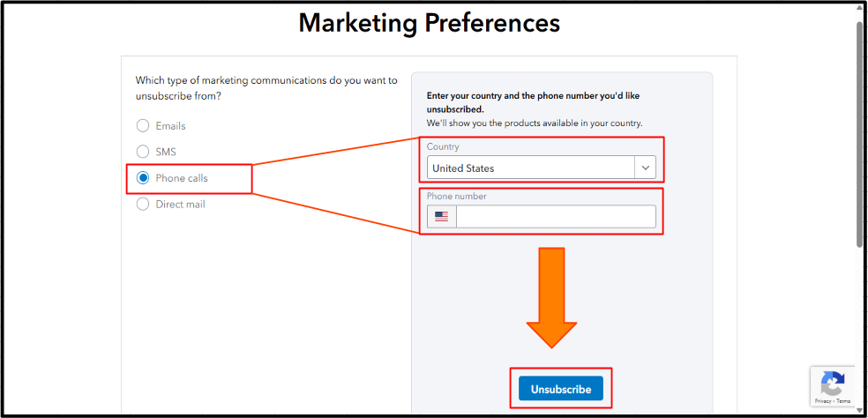Expand the Country chevron arrow
Screen dimensions: 868x418
tap(646, 168)
